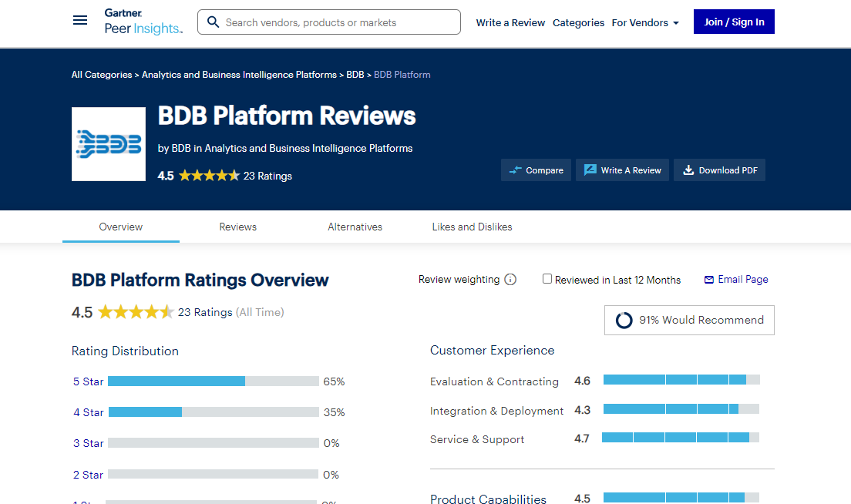Open Analytics and Business Intelligence Platforms breadcrumb

(239, 74)
